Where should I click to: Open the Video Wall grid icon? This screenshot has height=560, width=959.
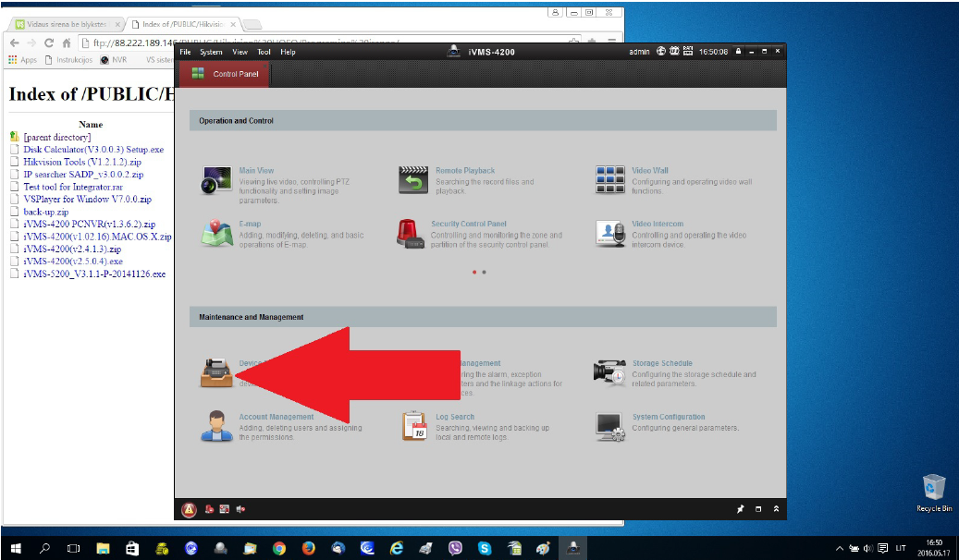pyautogui.click(x=609, y=180)
